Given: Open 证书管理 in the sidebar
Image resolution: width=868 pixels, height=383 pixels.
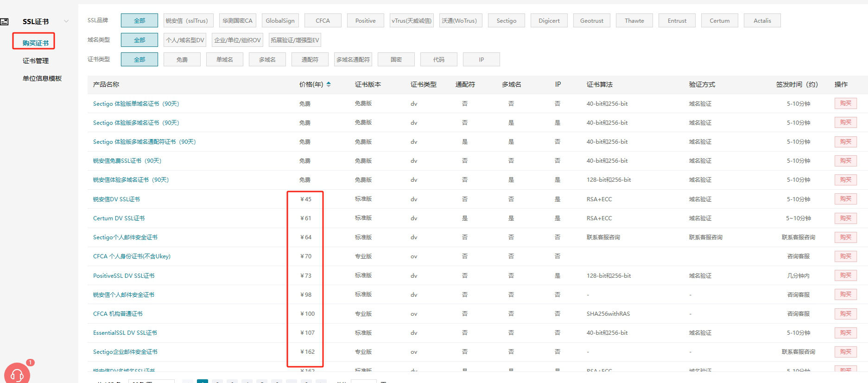Looking at the screenshot, I should tap(36, 61).
